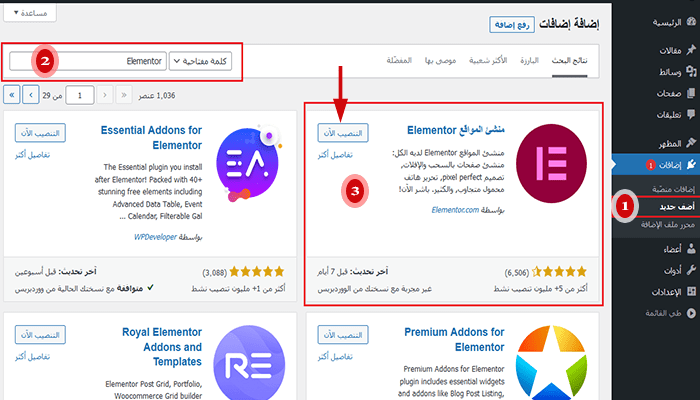Switch to موصى بها recommended tab
Screen dimensions: 700x400
tap(440, 60)
